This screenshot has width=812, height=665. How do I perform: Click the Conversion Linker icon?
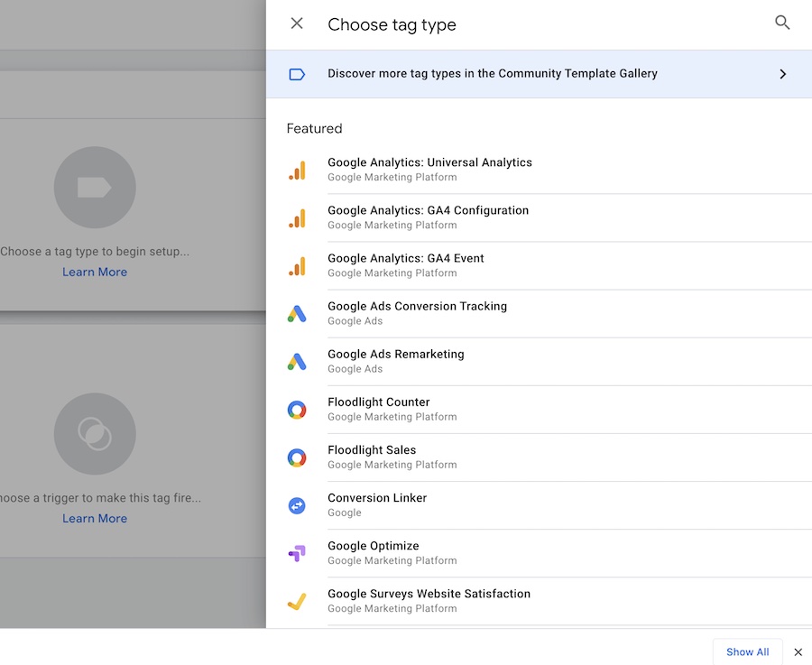[297, 505]
